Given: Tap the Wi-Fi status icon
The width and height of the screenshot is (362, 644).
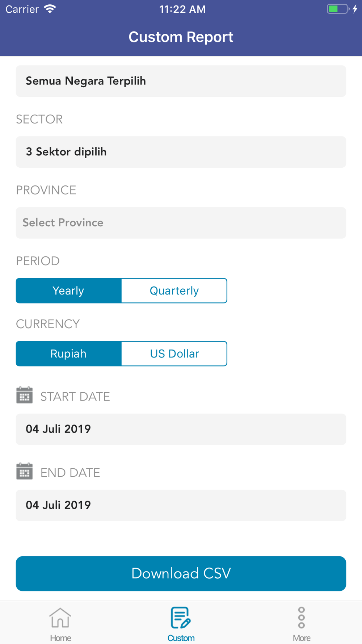Looking at the screenshot, I should coord(50,9).
